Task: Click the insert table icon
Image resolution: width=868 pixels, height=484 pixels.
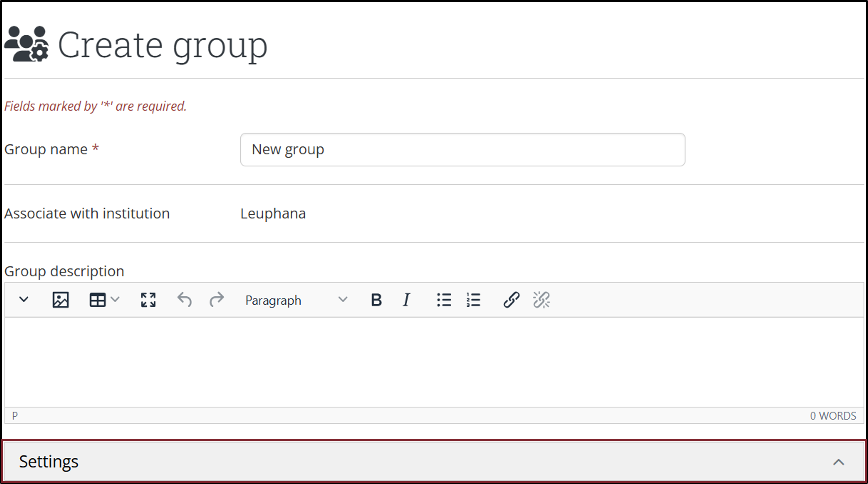Action: [97, 300]
